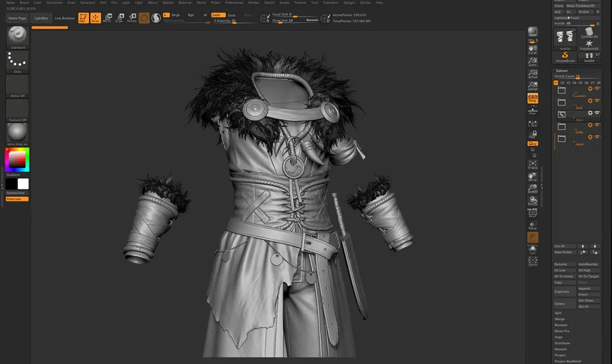Open Belt folder gear settings
Viewport: 612px width, 364px height.
click(590, 100)
